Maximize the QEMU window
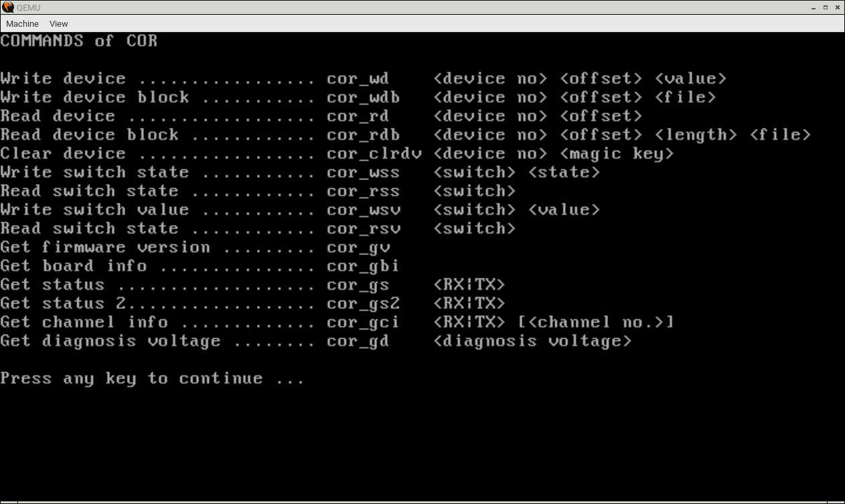This screenshot has width=845, height=504. pos(825,7)
